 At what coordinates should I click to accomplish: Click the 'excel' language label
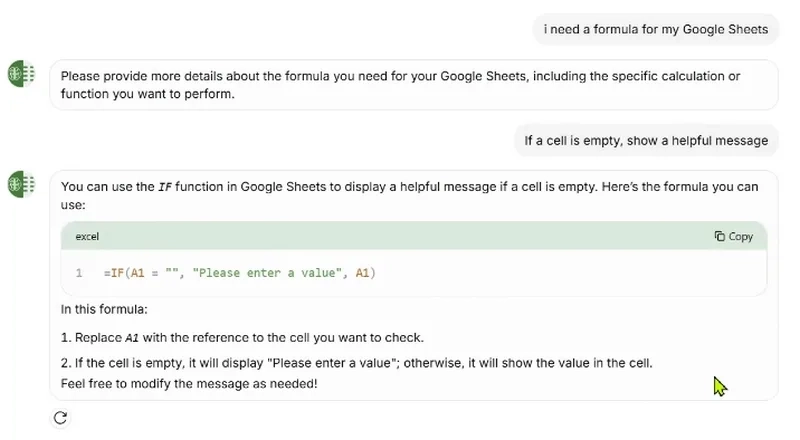(x=87, y=236)
